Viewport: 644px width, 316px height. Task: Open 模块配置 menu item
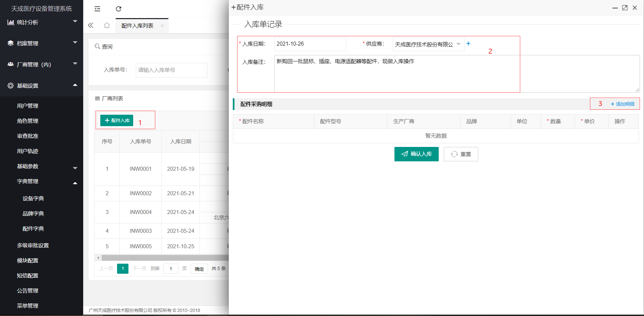click(28, 260)
